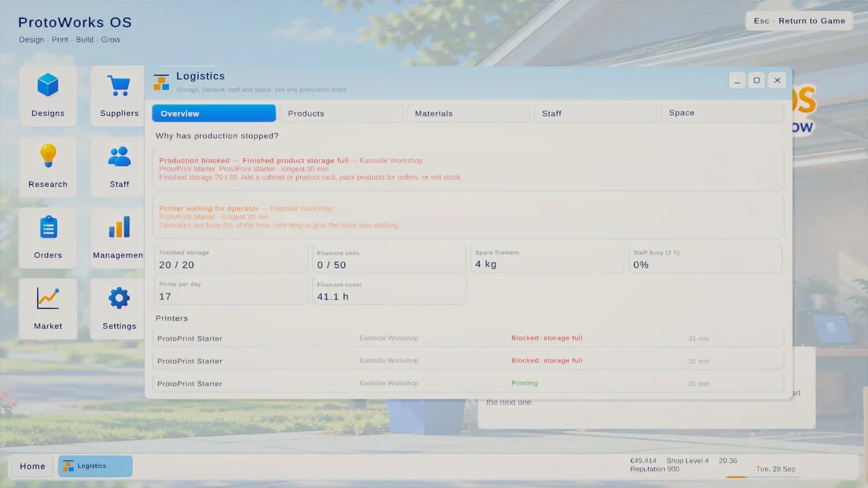Click the Printer waiting for operator alert
The image size is (868, 488).
pyautogui.click(x=468, y=216)
